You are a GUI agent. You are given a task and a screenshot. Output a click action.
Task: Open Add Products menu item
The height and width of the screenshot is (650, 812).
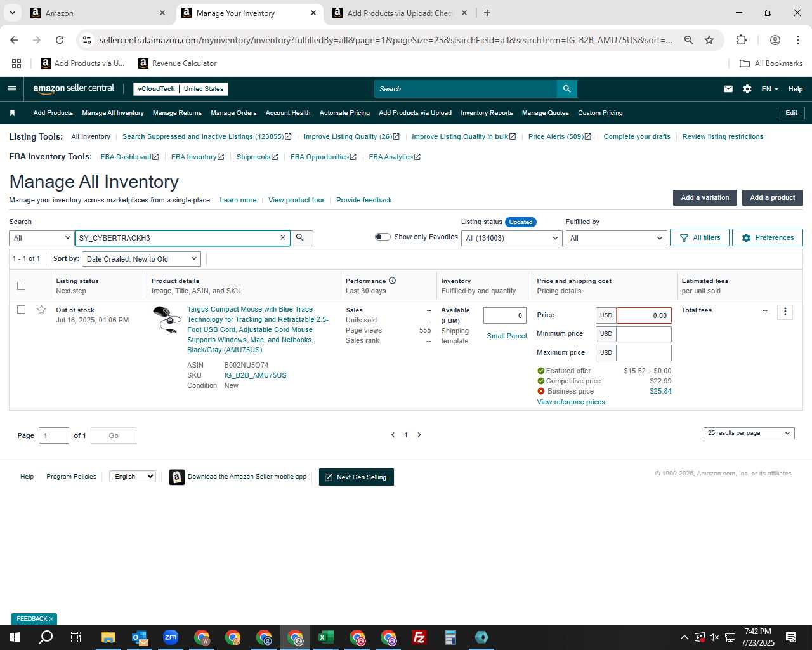53,113
